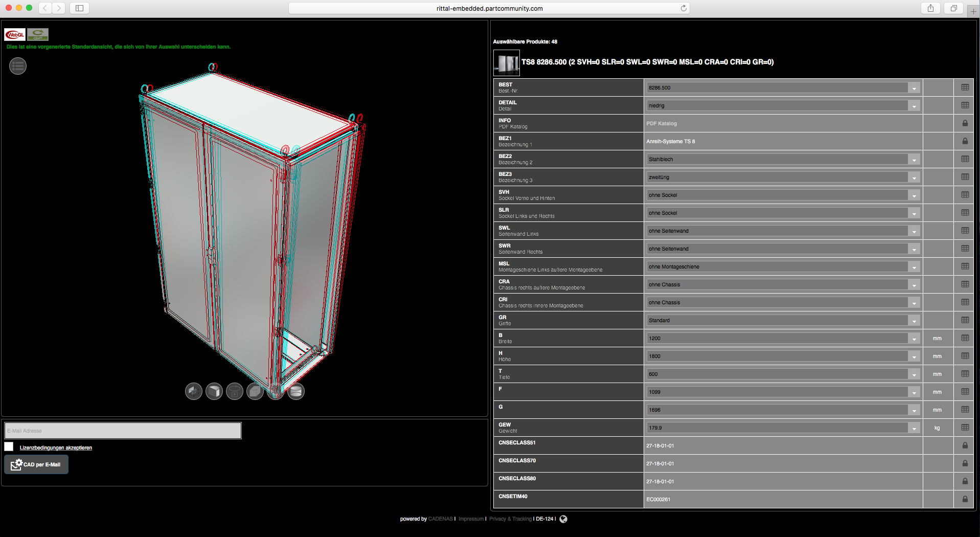Screen dimensions: 980x537
Task: Open the CRA 'ohne Chassis' dropdown
Action: coord(783,284)
